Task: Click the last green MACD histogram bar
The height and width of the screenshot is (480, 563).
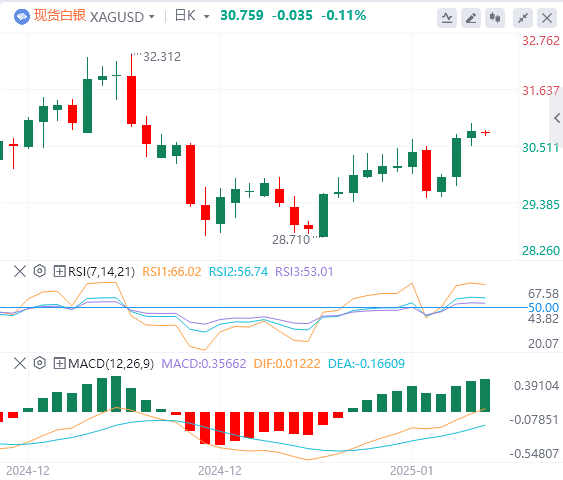Action: [485, 395]
